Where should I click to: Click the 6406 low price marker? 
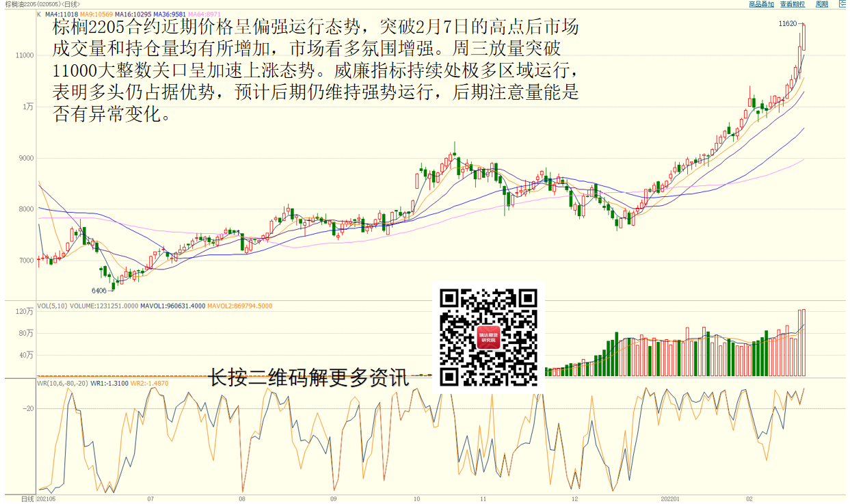click(x=100, y=291)
